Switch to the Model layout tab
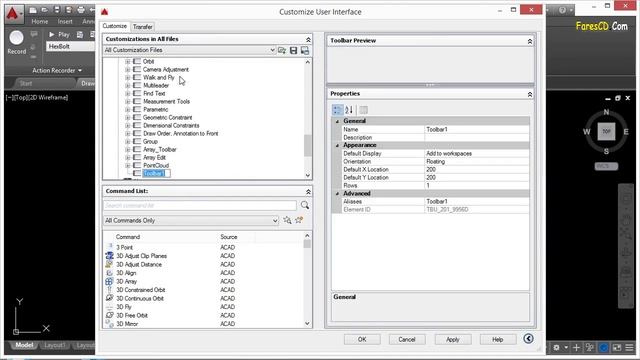The image size is (640, 360). 24,345
